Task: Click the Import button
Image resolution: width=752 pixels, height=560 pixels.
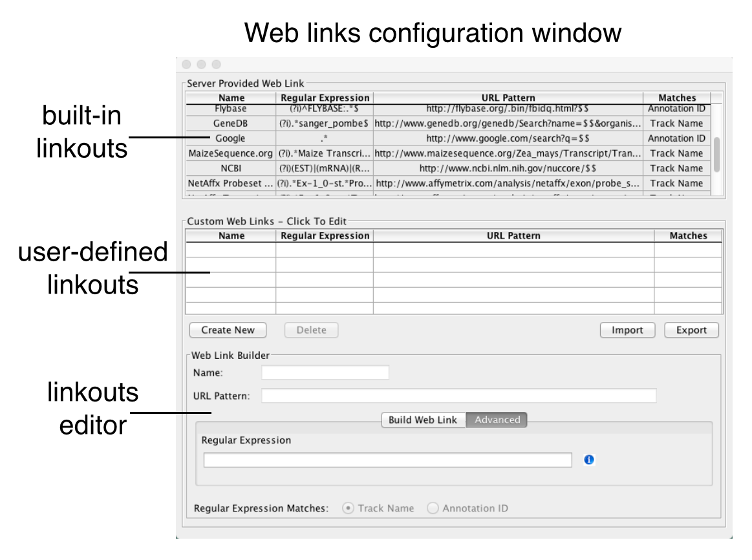Action: click(x=627, y=330)
